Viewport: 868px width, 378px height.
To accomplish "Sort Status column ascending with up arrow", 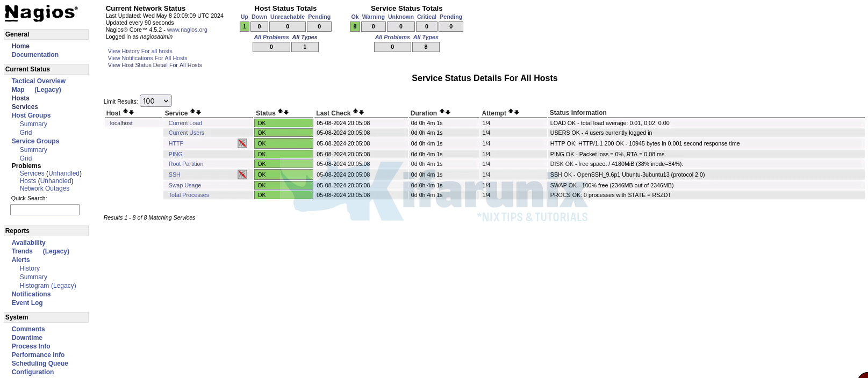I will 280,112.
